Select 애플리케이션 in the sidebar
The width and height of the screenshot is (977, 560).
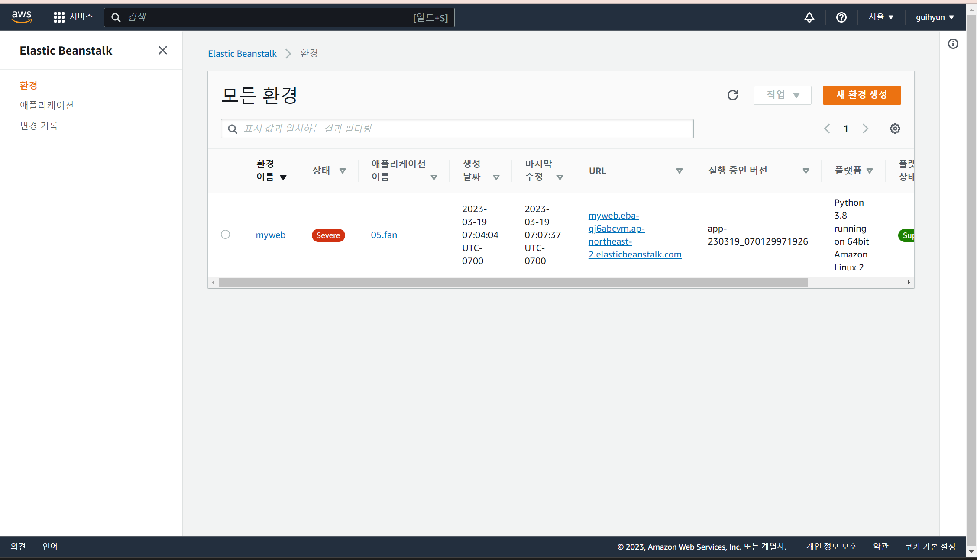click(x=47, y=105)
